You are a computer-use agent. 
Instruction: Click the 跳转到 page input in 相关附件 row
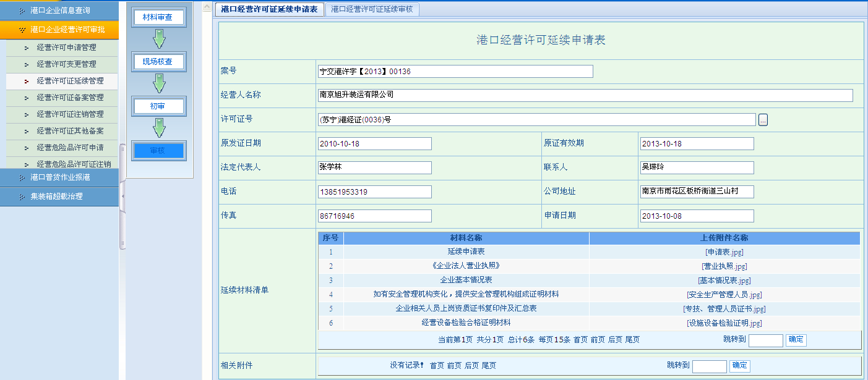pyautogui.click(x=709, y=366)
